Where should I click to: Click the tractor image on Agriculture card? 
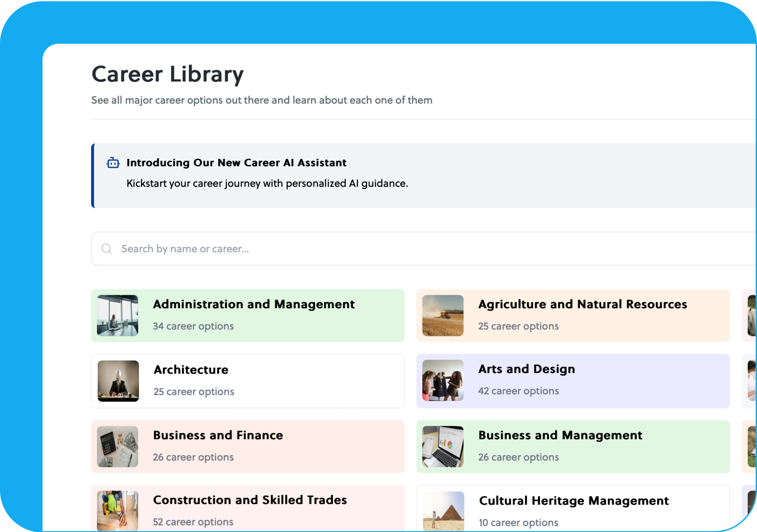442,316
